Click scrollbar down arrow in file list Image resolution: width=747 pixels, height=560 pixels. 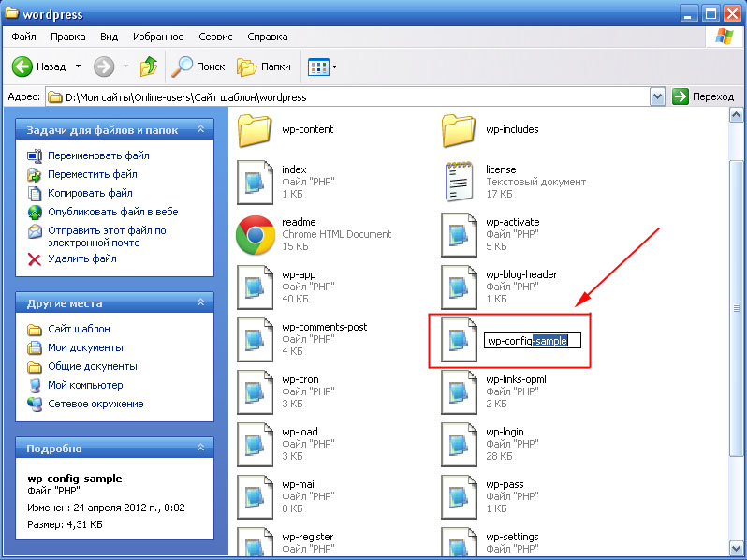click(736, 548)
